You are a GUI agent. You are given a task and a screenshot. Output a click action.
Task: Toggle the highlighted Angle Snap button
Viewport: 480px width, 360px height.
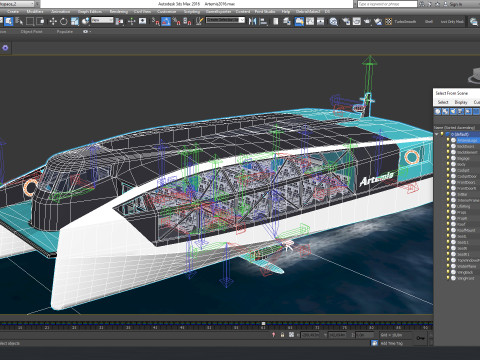166,21
